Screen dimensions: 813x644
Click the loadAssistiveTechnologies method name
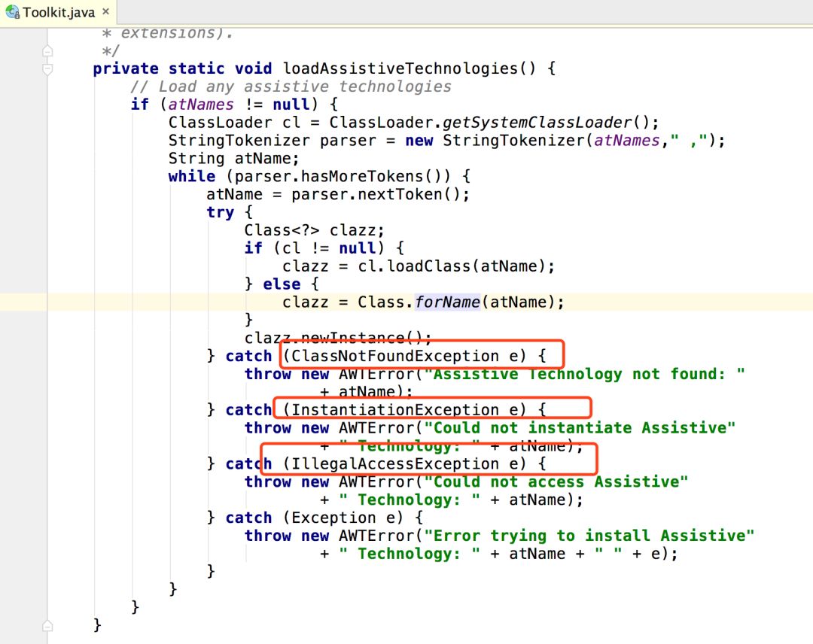point(400,68)
